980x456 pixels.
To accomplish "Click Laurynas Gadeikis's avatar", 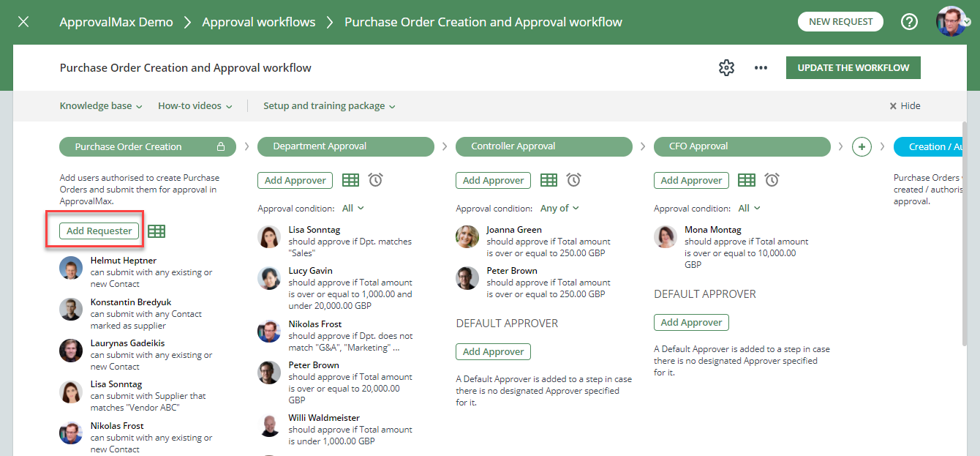I will [x=71, y=351].
